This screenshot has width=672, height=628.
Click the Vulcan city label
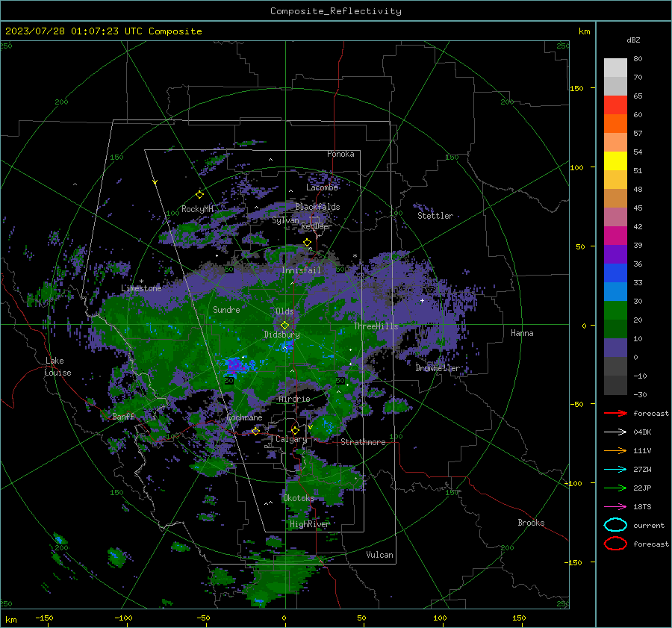pyautogui.click(x=379, y=555)
